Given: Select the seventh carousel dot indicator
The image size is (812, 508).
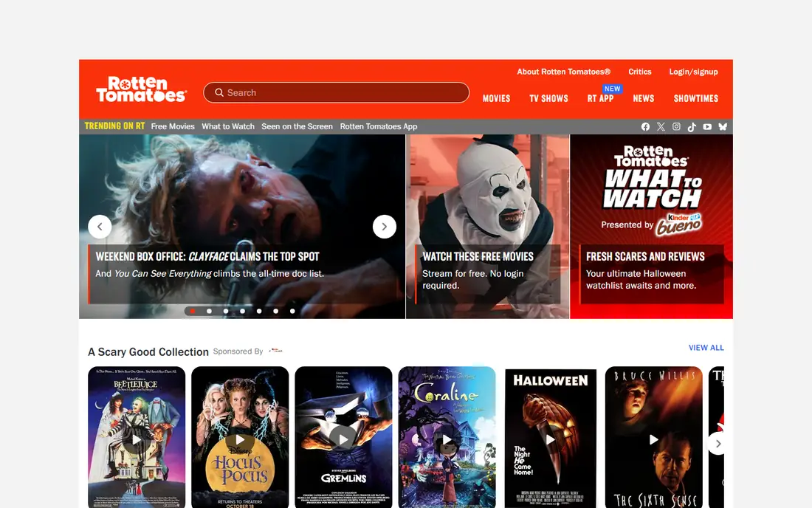Looking at the screenshot, I should point(292,311).
